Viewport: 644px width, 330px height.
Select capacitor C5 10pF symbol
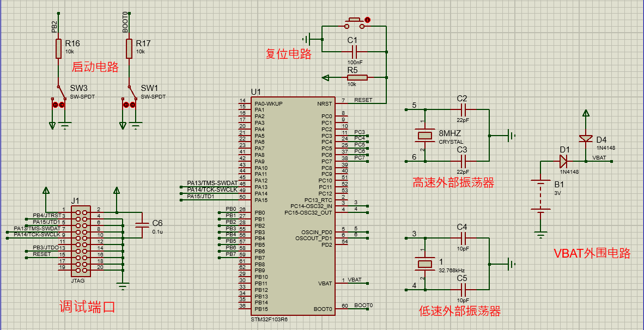tap(463, 289)
